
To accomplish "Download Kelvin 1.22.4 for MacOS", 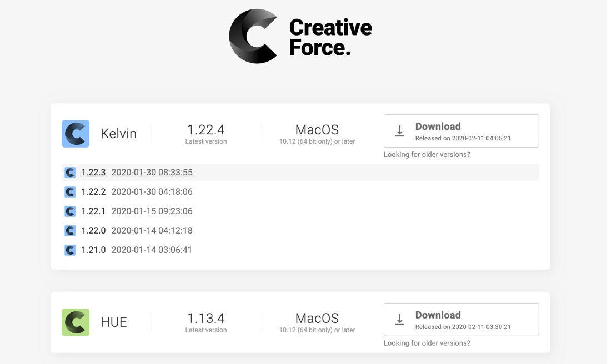I will 461,131.
